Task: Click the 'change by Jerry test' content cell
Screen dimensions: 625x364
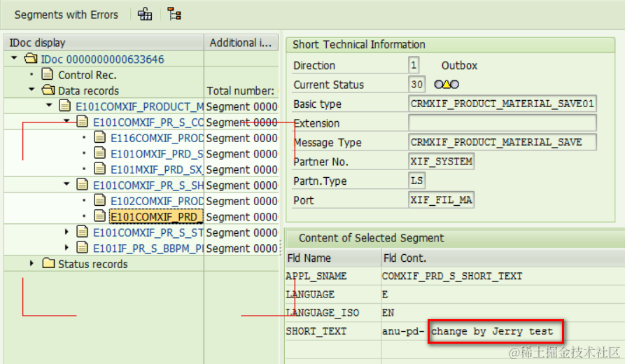Action: pos(493,331)
